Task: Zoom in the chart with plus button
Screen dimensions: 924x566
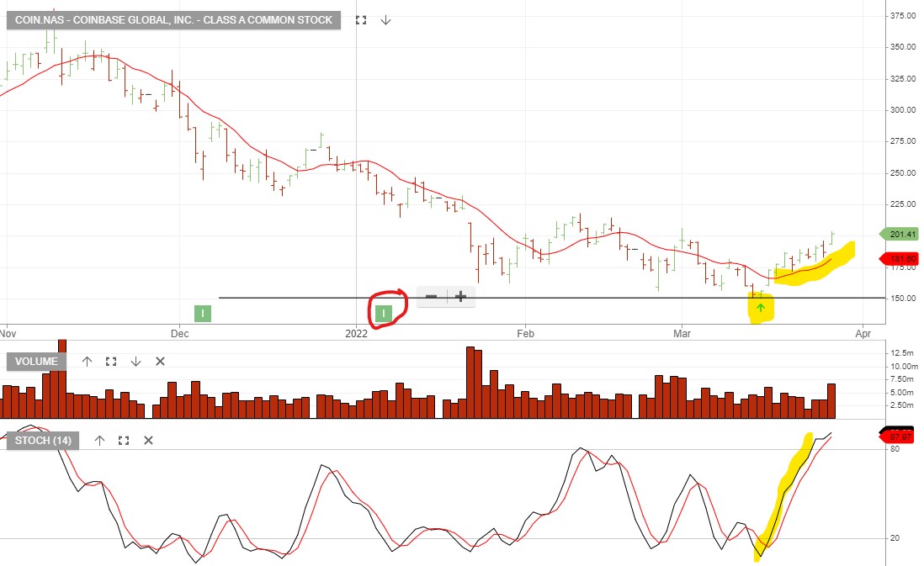Action: 460,296
